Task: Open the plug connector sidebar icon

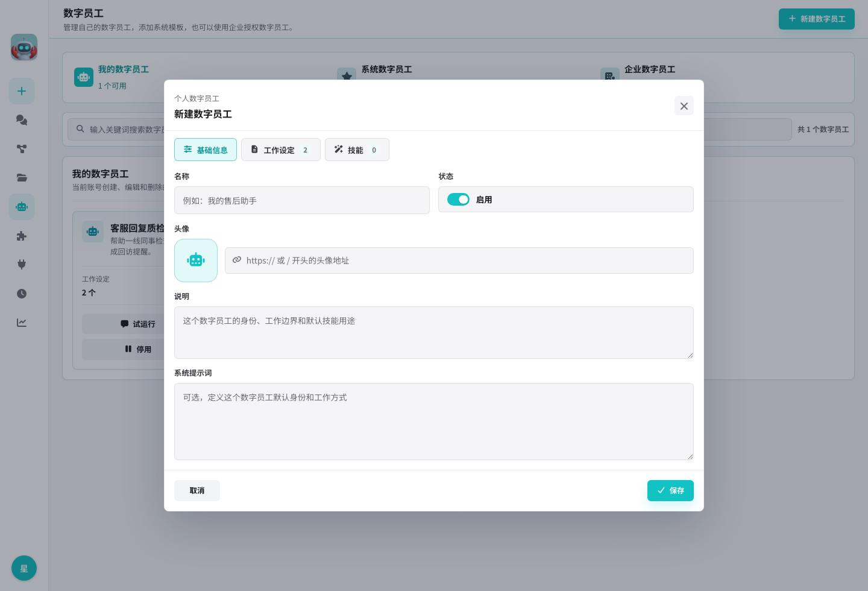Action: (22, 265)
